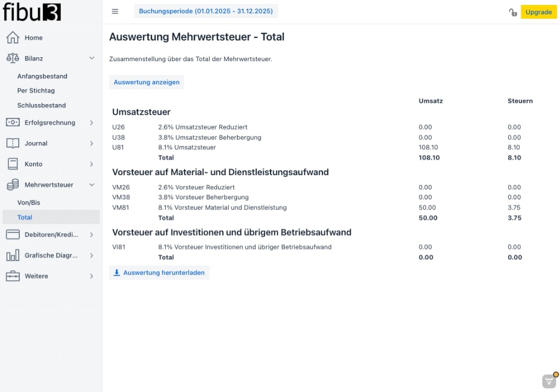Click the Grafische Diagramme chart icon
The width and height of the screenshot is (560, 392).
pos(12,255)
